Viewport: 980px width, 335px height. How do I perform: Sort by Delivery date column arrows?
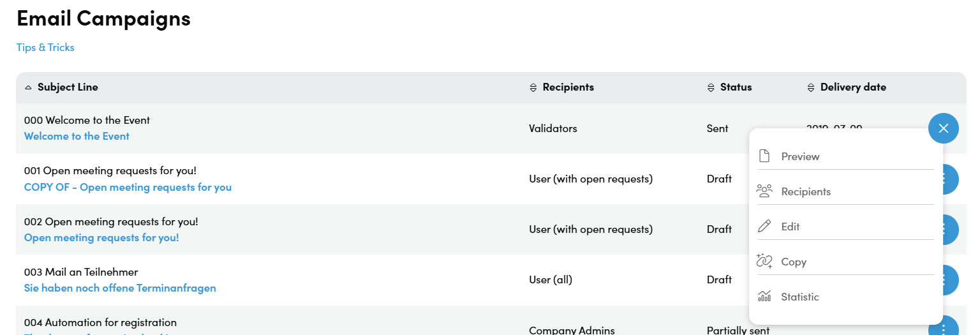(x=811, y=87)
